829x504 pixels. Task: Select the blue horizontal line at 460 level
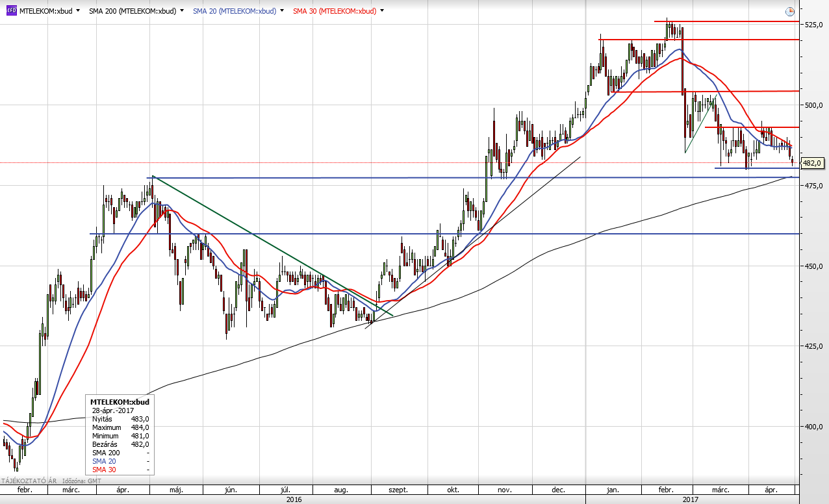tap(444, 234)
